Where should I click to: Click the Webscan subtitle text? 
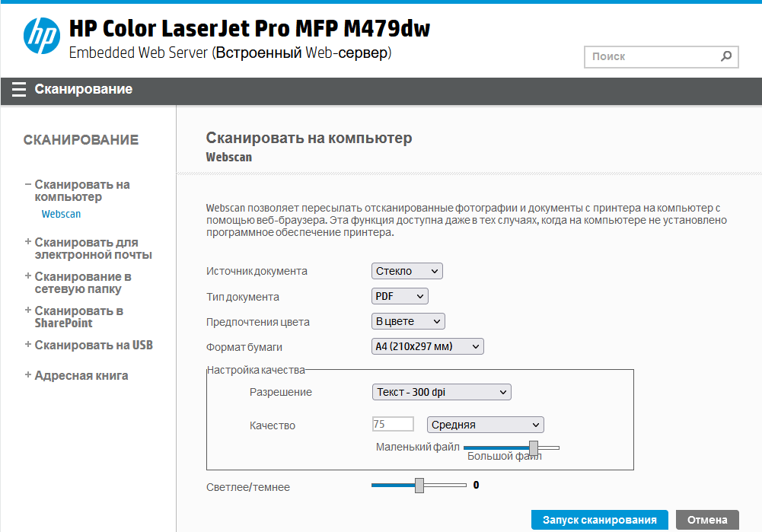(229, 158)
